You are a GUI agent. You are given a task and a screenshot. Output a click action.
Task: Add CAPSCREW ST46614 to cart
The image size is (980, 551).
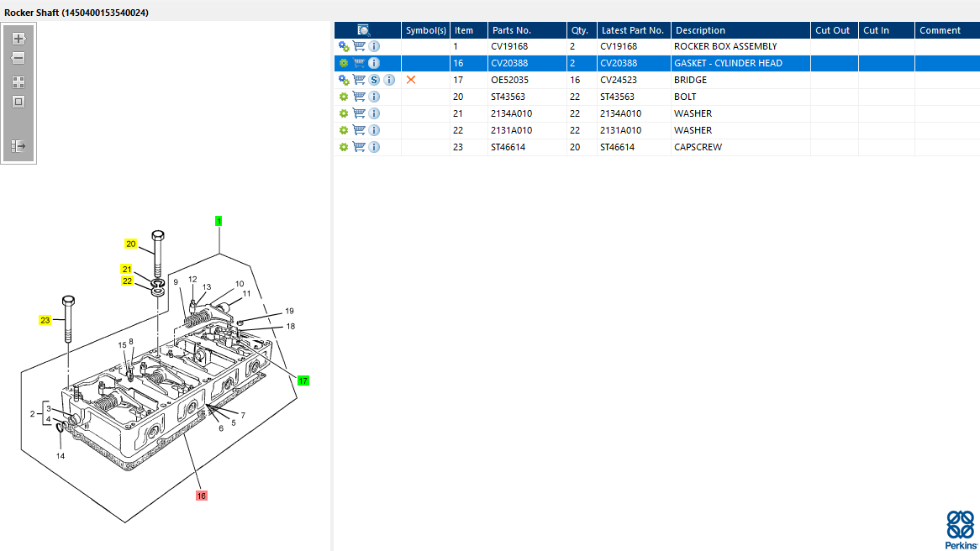[x=359, y=147]
